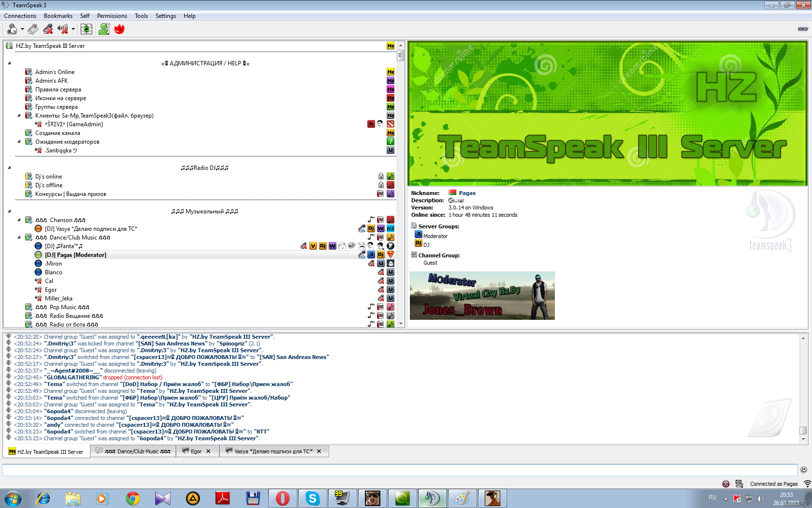Click the grayed-out microphone activation toolbar icon
The width and height of the screenshot is (812, 508).
(x=33, y=29)
